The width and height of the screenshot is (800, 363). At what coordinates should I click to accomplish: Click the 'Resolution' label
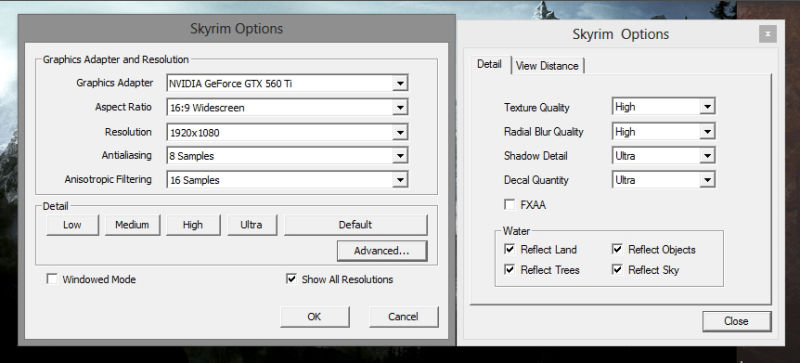[129, 132]
